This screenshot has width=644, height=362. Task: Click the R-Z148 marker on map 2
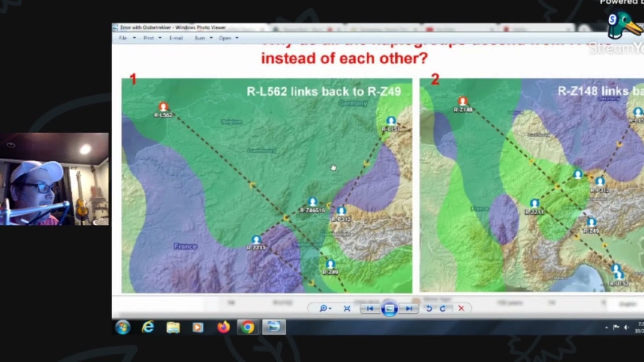pyautogui.click(x=463, y=101)
